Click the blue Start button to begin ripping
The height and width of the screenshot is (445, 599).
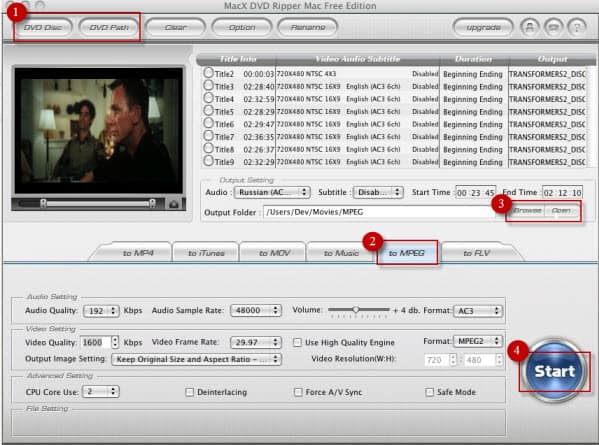pyautogui.click(x=554, y=371)
